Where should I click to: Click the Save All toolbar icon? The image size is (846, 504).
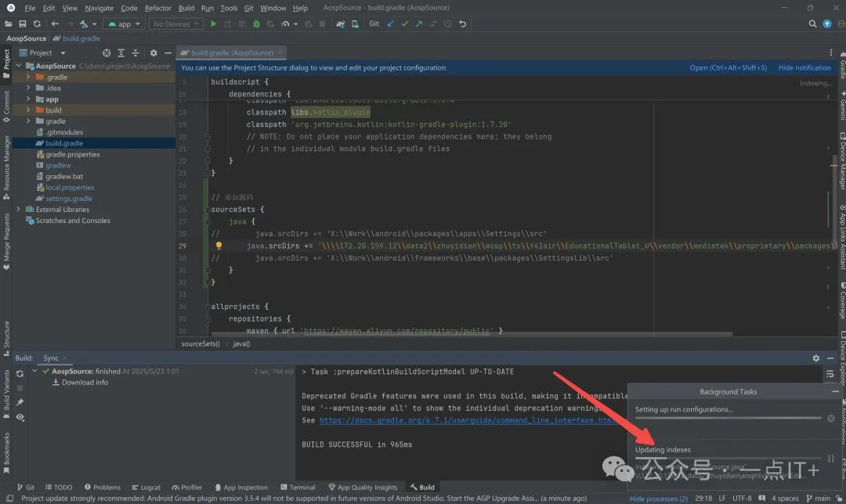coord(23,23)
